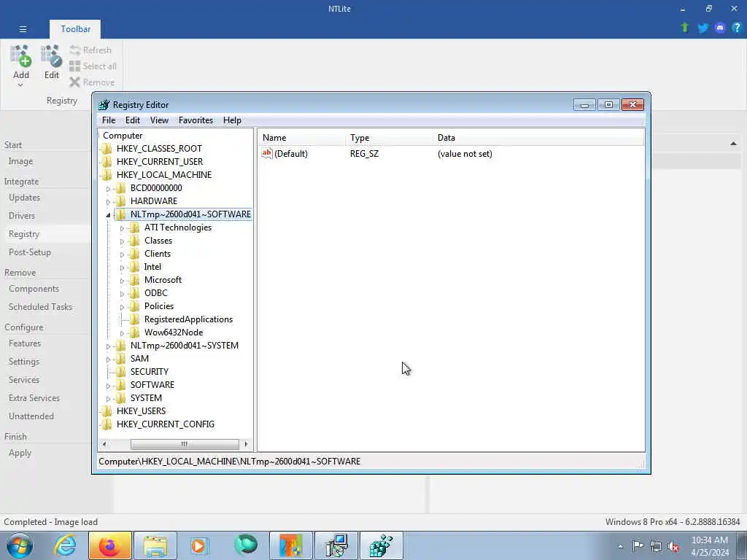The width and height of the screenshot is (747, 560).
Task: Expand the Microsoft key
Action: point(122,281)
